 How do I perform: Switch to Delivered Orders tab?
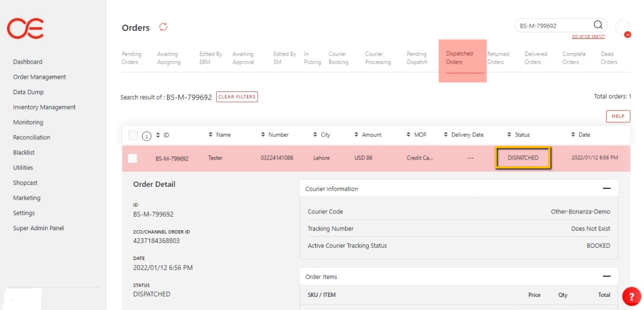[536, 58]
